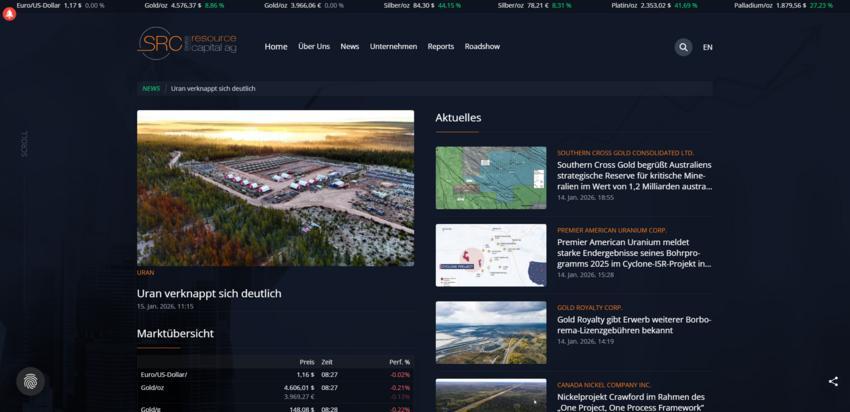
Task: Expand the Unternehmen menu
Action: click(x=393, y=47)
